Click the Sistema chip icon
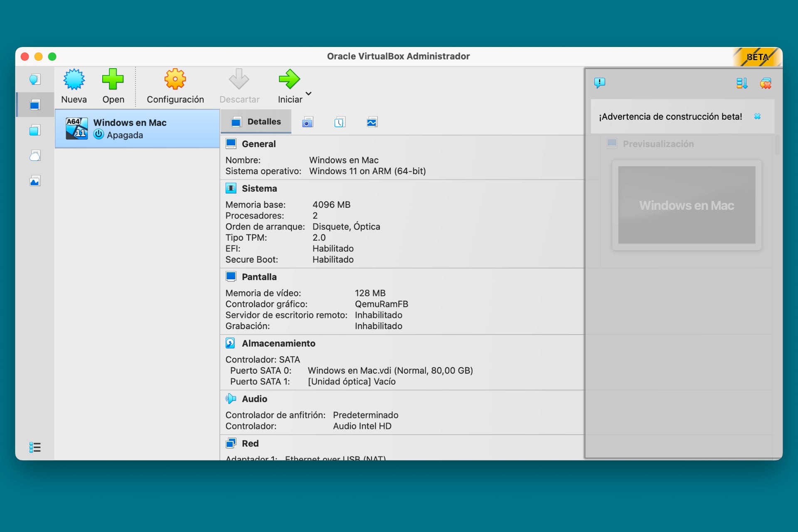This screenshot has width=798, height=532. 231,188
